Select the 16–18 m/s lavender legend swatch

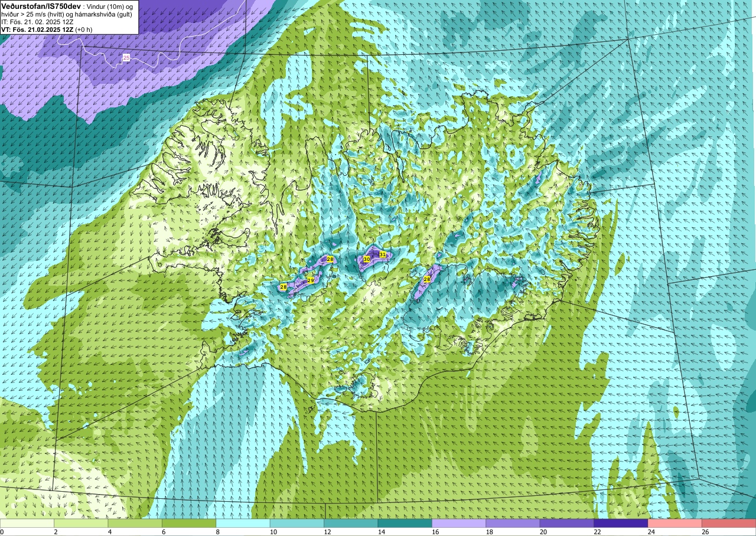click(459, 523)
